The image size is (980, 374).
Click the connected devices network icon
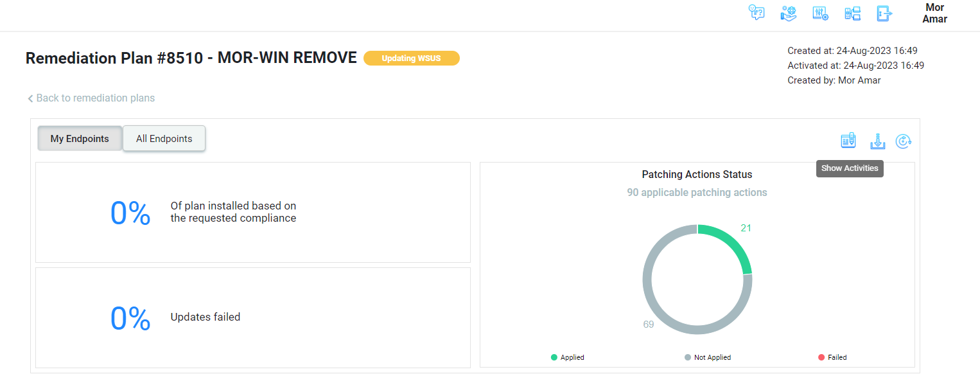[853, 13]
